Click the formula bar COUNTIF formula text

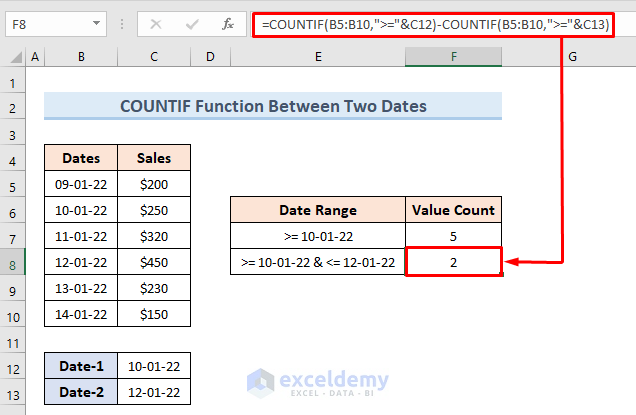[x=433, y=24]
